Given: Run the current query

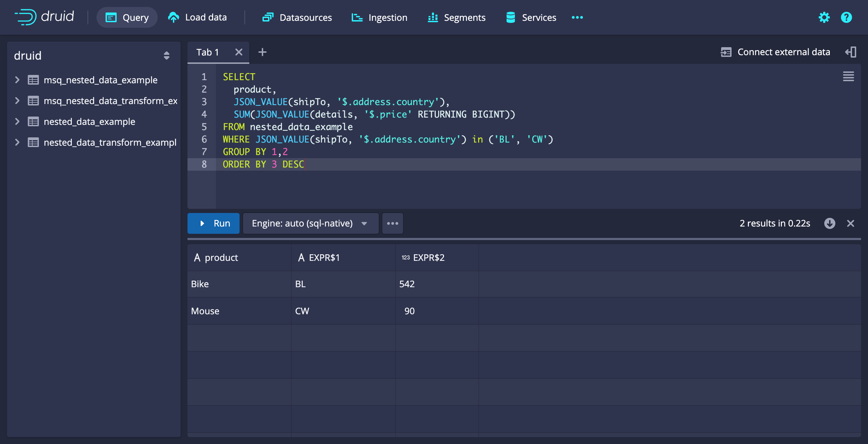Looking at the screenshot, I should coord(214,223).
